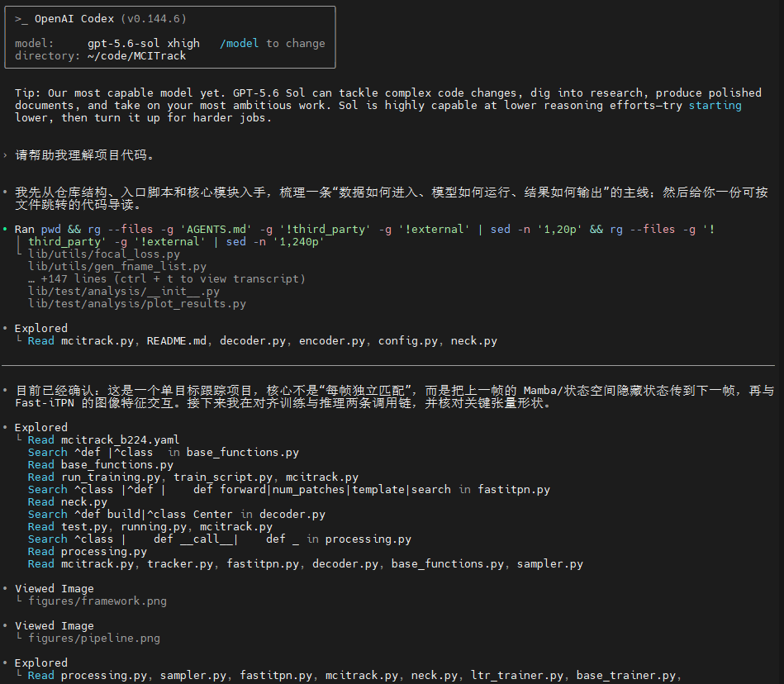
Task: Click the /model command text
Action: (239, 44)
